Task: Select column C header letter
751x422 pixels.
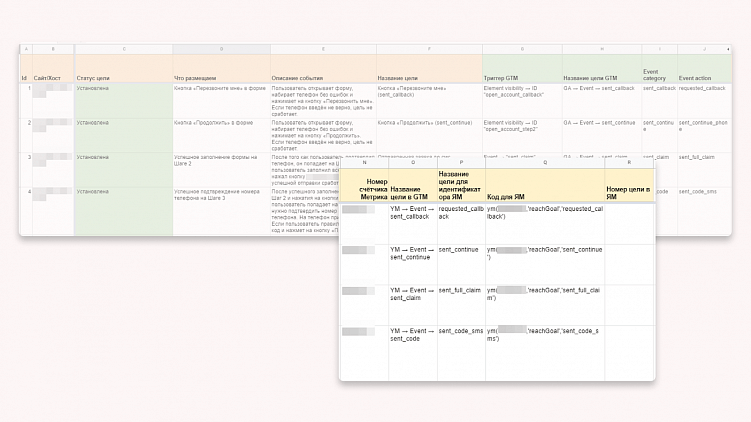Action: click(x=124, y=49)
